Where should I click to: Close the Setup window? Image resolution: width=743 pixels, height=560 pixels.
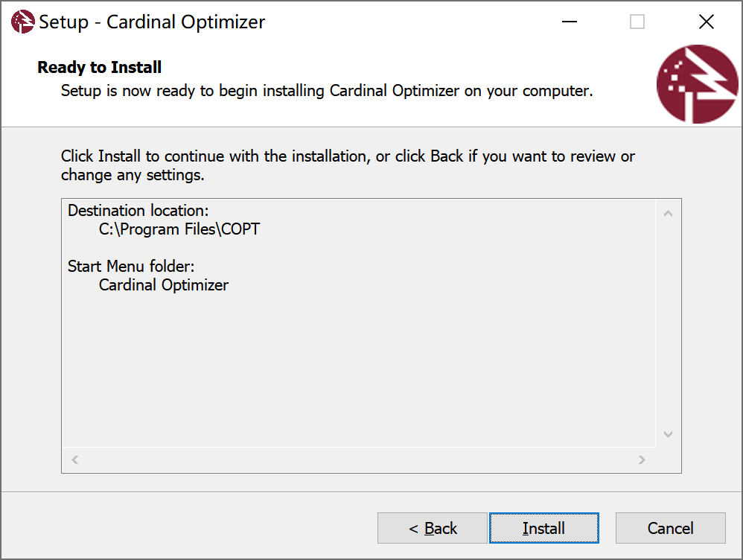706,22
